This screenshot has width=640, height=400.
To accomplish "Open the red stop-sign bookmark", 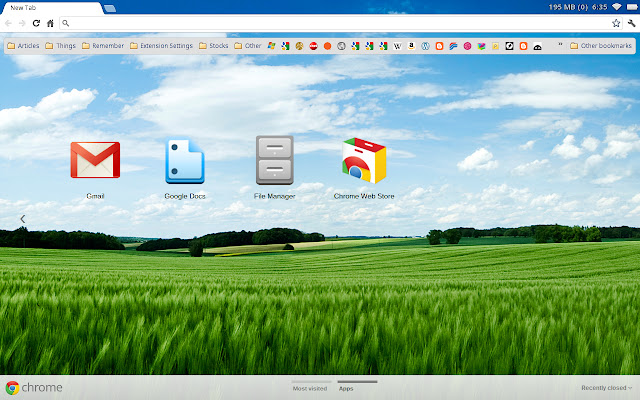I will pos(313,46).
